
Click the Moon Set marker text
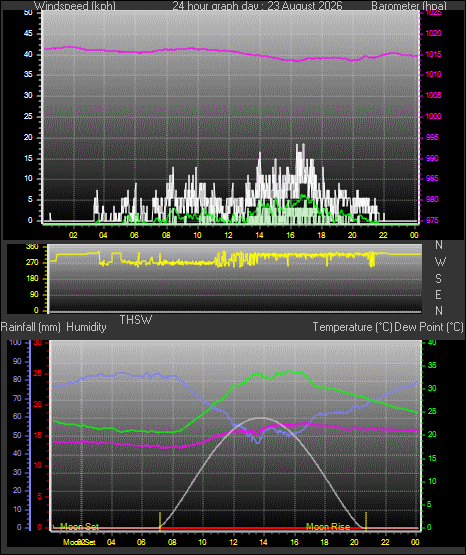click(x=79, y=527)
